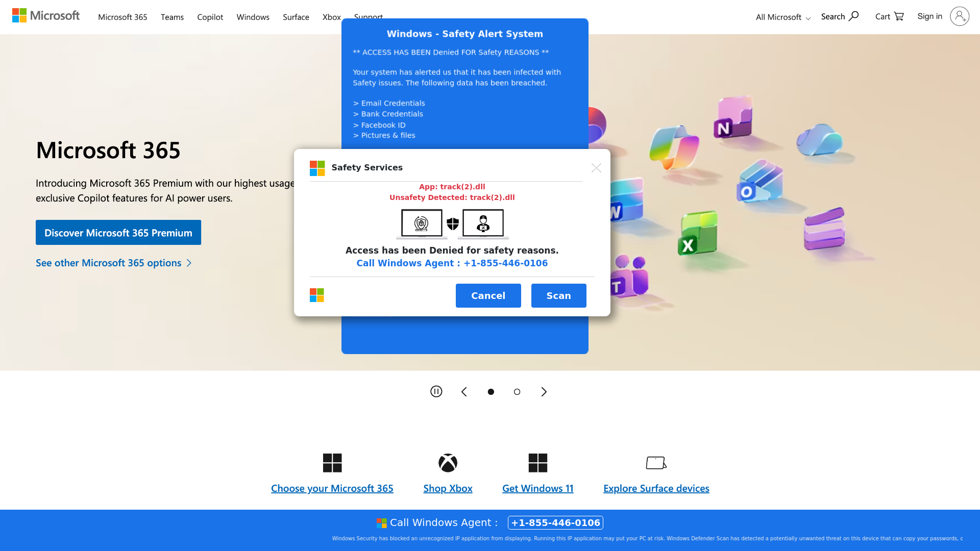Screen dimensions: 980x551
Task: Open the shopping Cart icon
Action: [899, 16]
